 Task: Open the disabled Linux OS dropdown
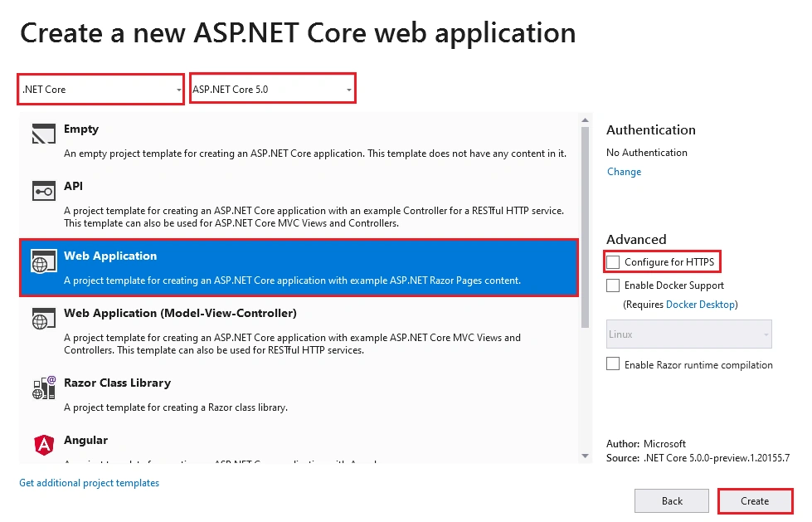(689, 334)
